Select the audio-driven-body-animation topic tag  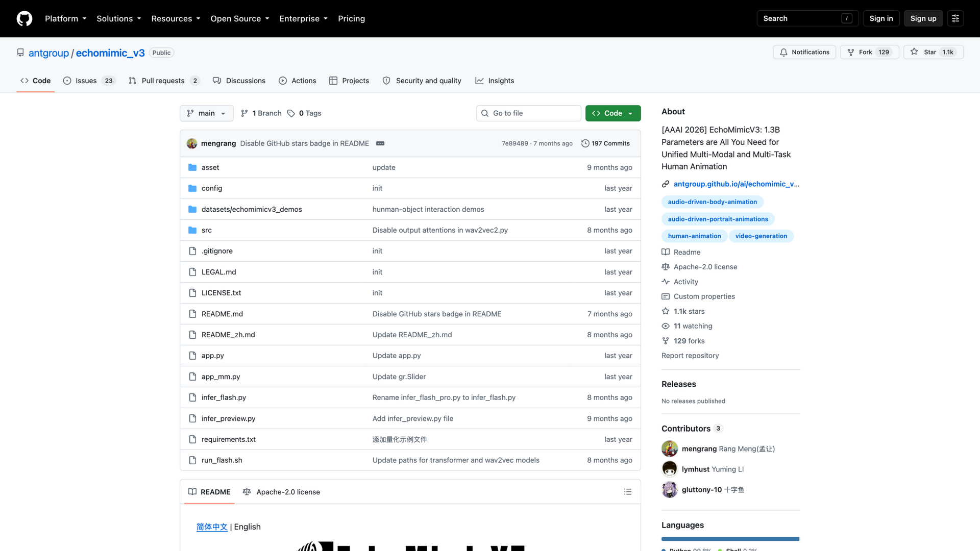click(713, 202)
